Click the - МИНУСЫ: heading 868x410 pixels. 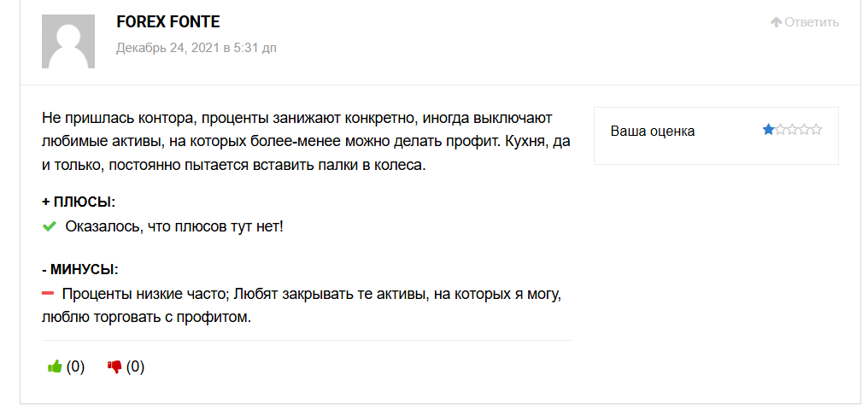[80, 270]
